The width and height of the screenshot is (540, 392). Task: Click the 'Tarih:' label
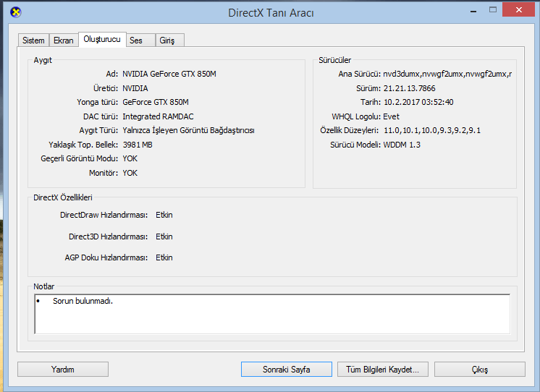tap(371, 102)
